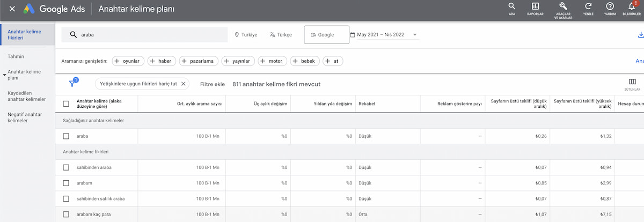Go to Tahmin in the sidebar
644x222 pixels.
[16, 56]
